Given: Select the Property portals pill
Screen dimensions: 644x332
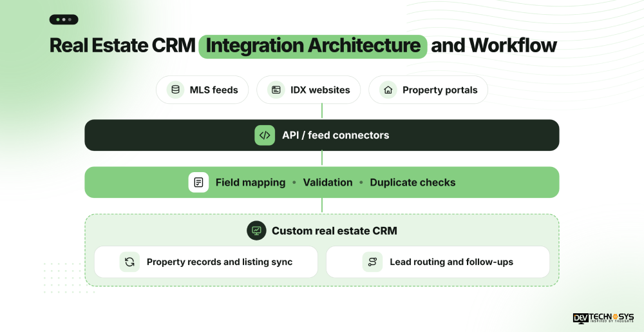Looking at the screenshot, I should (428, 90).
